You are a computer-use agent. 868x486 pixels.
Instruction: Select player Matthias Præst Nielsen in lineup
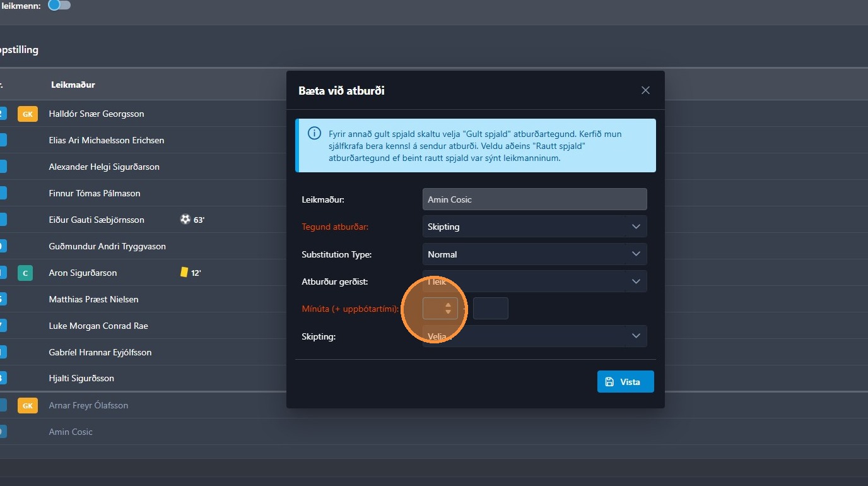coord(93,299)
